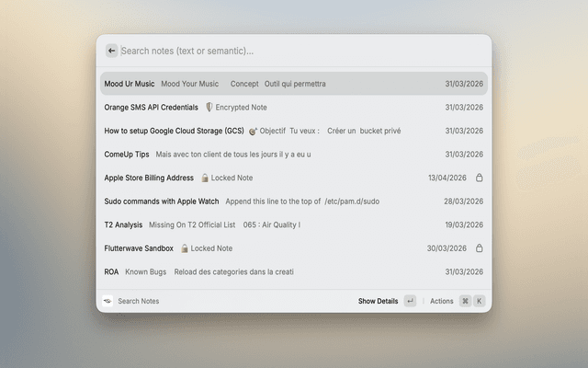This screenshot has height=368, width=588.
Task: Click the padlock icon at right of Apple Store row
Action: click(479, 178)
